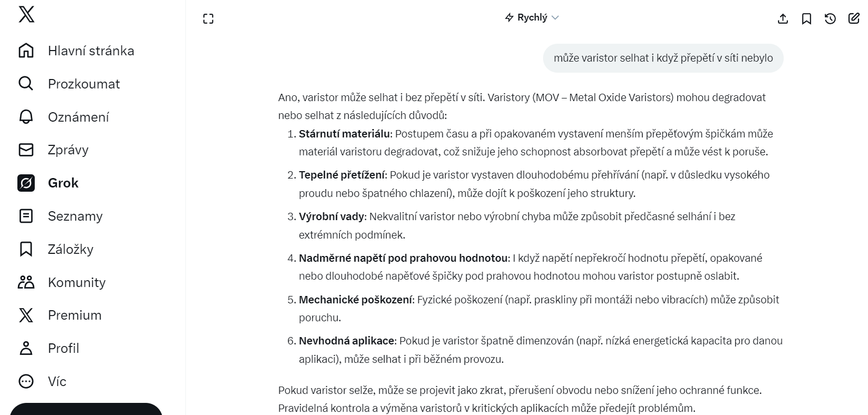Start a new chat compose icon

tap(854, 19)
